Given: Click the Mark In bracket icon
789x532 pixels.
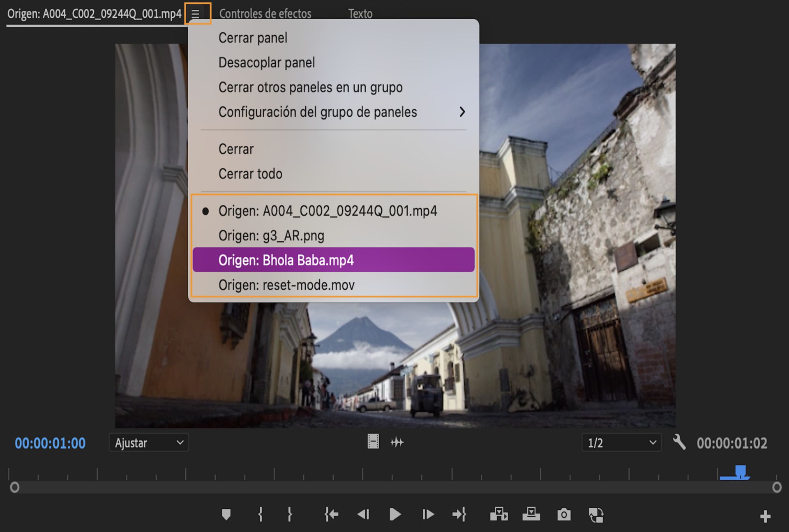Looking at the screenshot, I should point(260,514).
